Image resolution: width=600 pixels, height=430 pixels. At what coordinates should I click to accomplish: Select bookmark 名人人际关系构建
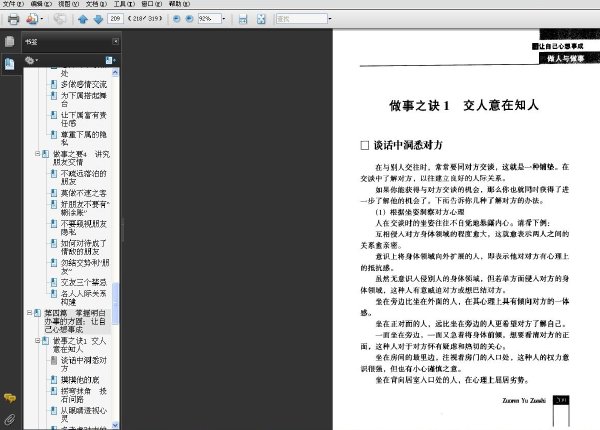pos(84,297)
